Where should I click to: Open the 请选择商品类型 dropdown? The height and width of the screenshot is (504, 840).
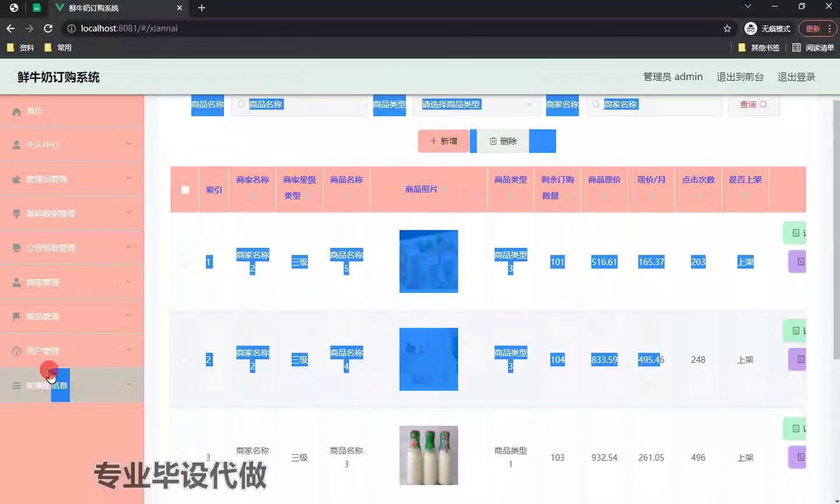click(x=477, y=104)
